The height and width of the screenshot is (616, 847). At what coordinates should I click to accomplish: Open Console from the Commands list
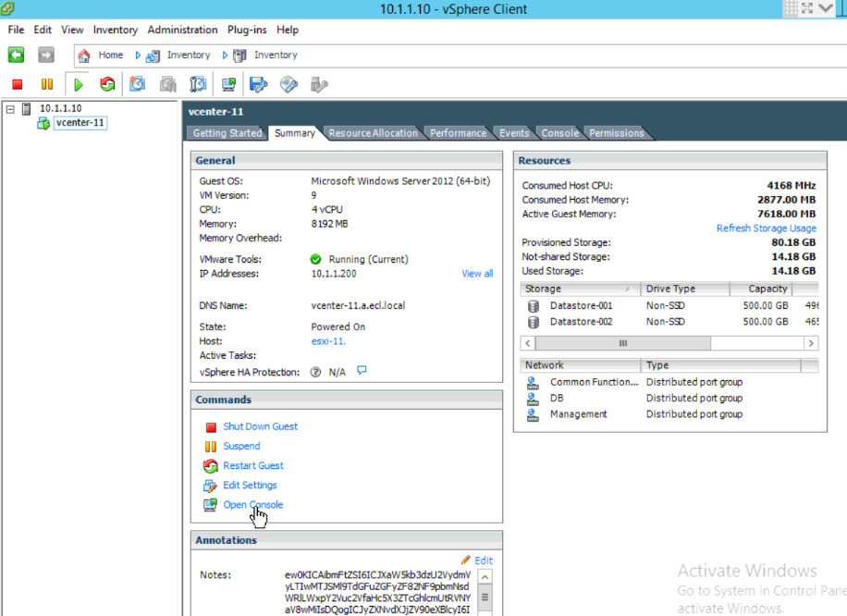point(252,504)
